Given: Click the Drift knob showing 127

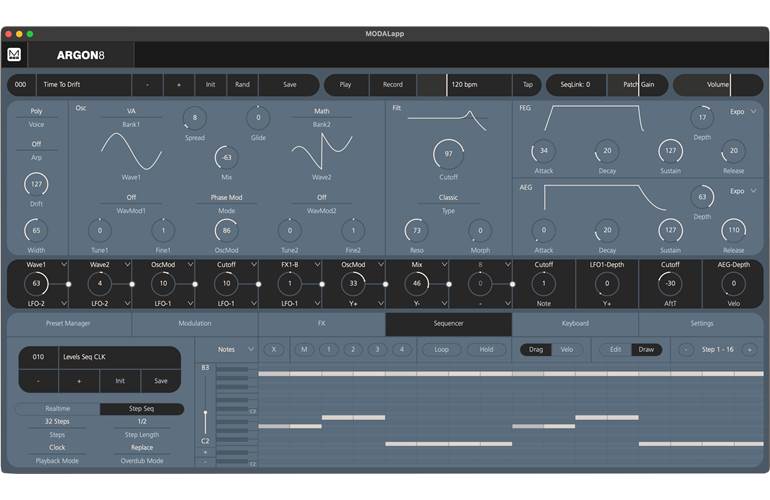Looking at the screenshot, I should pyautogui.click(x=36, y=184).
